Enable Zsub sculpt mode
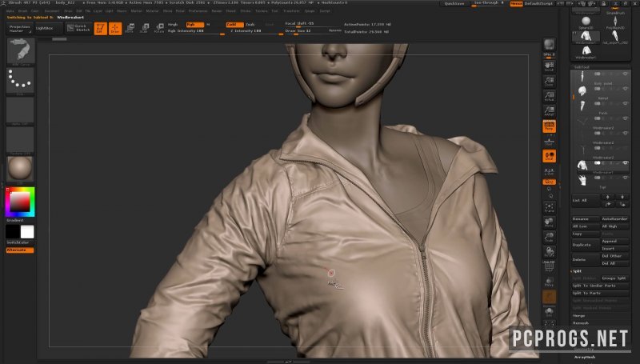The height and width of the screenshot is (364, 640). (x=250, y=25)
